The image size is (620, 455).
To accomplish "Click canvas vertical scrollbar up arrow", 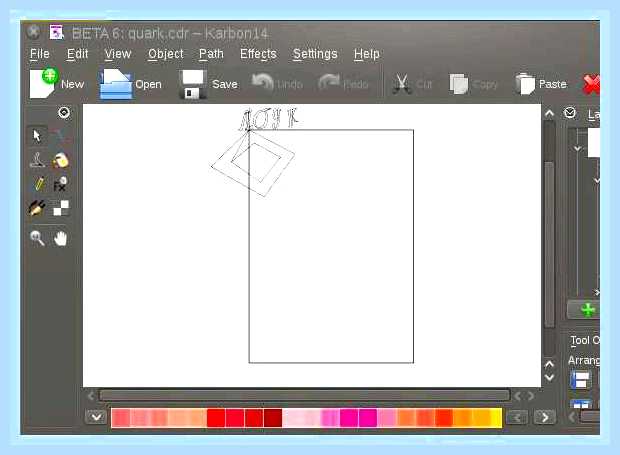I will click(549, 113).
